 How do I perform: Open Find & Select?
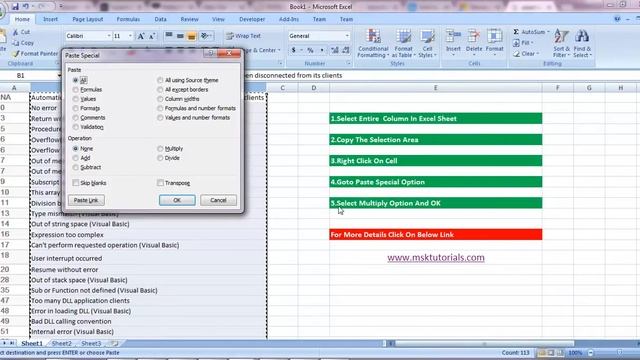[x=582, y=43]
